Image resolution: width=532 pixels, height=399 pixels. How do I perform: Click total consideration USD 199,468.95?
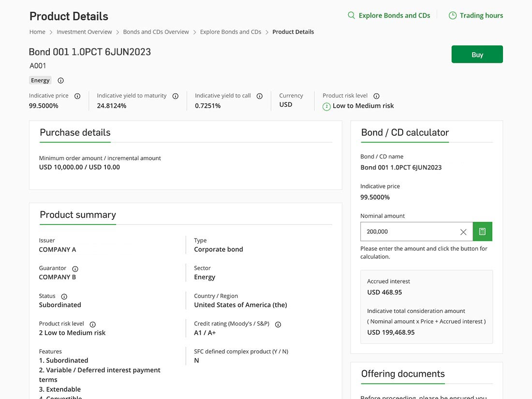[x=391, y=332]
